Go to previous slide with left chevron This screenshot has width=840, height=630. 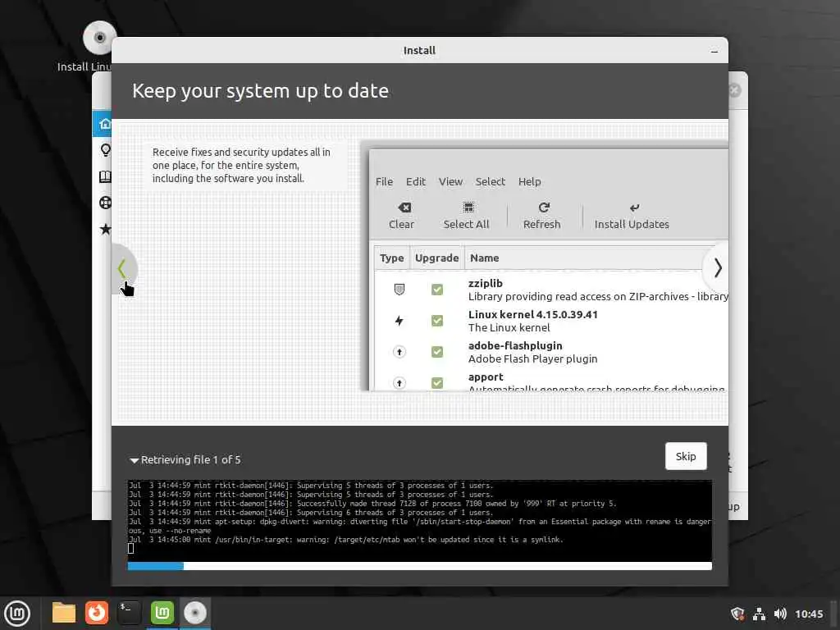click(x=123, y=268)
